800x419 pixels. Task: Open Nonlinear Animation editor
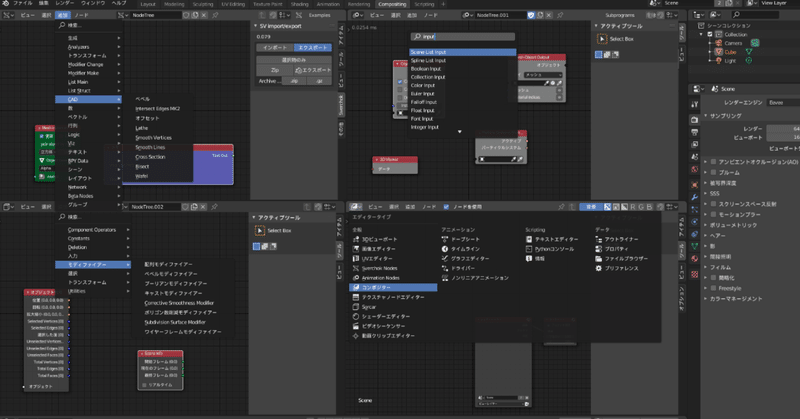[x=475, y=278]
